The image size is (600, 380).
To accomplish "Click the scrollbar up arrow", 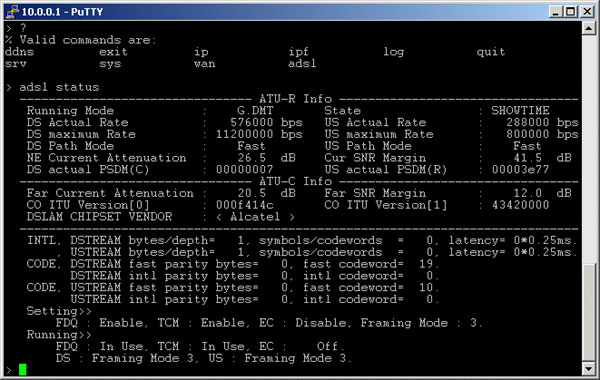I will (589, 28).
